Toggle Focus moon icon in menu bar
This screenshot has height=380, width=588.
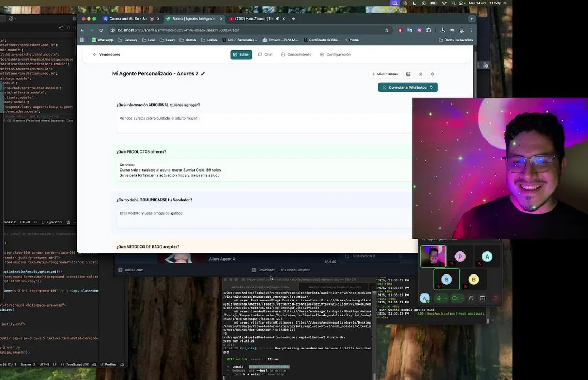(414, 3)
